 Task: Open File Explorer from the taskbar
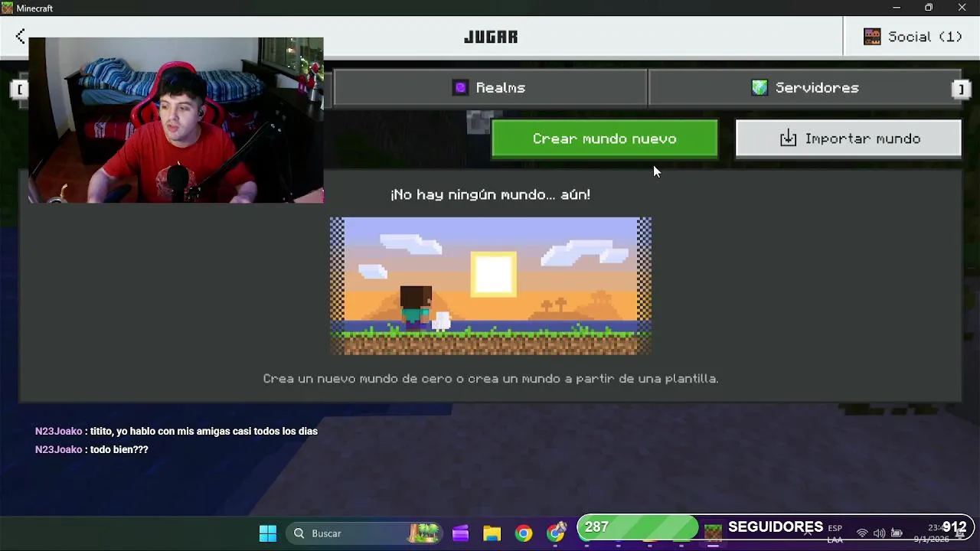coord(492,533)
